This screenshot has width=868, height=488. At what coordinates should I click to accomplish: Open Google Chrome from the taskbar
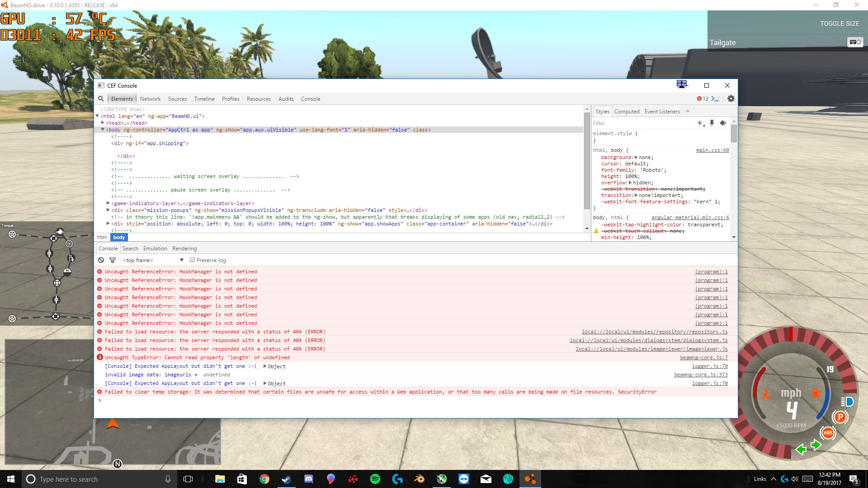[x=264, y=479]
